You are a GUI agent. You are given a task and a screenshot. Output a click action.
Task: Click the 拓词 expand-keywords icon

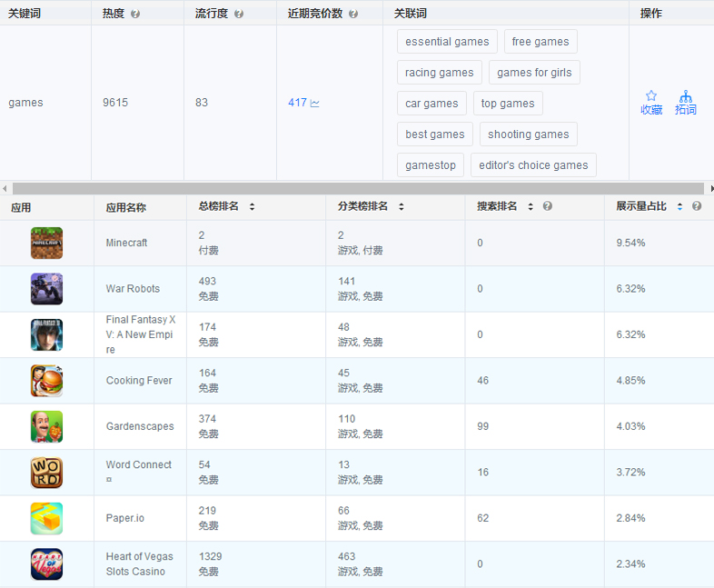(x=686, y=96)
